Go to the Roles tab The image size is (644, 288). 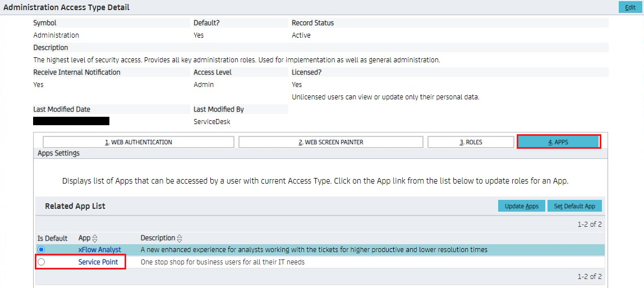[470, 142]
